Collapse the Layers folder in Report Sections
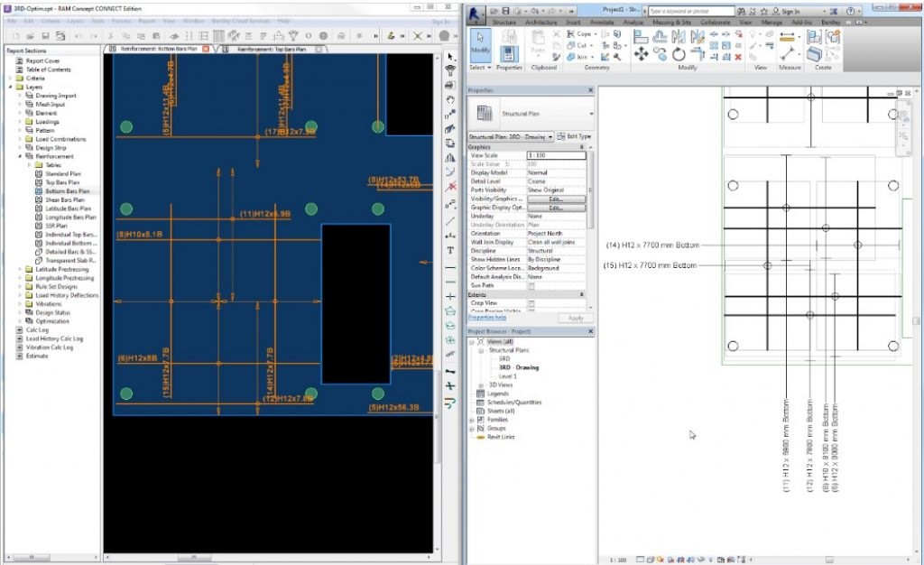This screenshot has width=924, height=565. coord(11,87)
